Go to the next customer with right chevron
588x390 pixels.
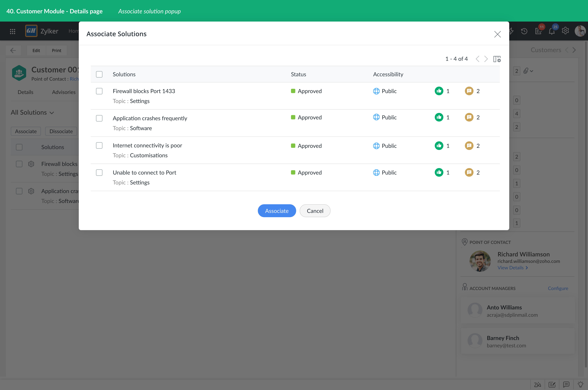click(574, 50)
